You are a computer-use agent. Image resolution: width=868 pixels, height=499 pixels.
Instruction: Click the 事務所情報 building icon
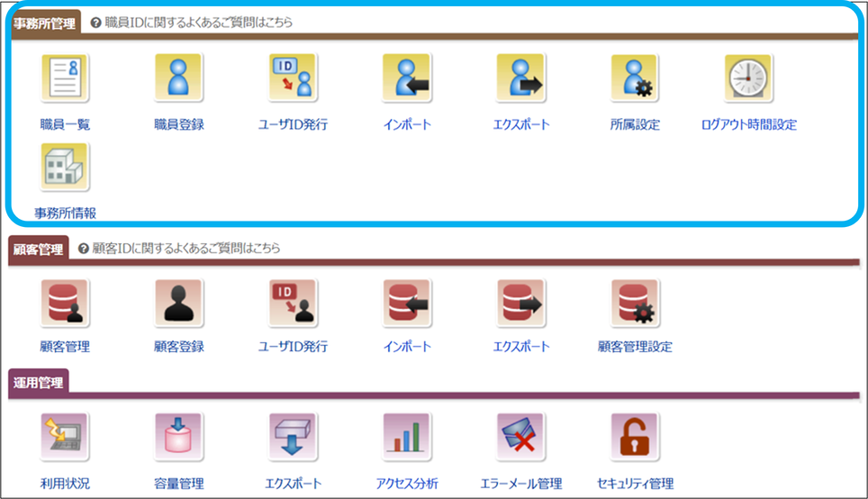tap(65, 168)
